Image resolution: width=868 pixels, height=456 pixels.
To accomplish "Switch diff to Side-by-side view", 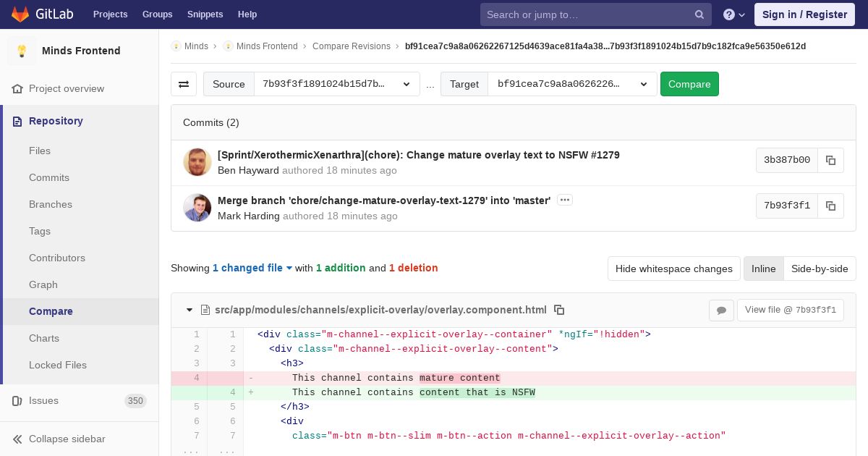I will 820,269.
